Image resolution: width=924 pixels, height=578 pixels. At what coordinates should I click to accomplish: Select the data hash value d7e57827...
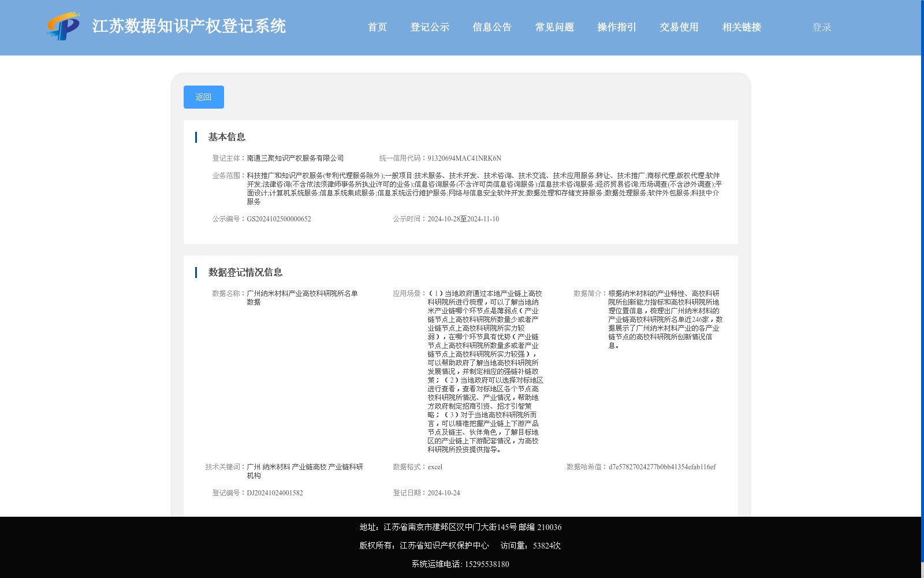pos(662,467)
